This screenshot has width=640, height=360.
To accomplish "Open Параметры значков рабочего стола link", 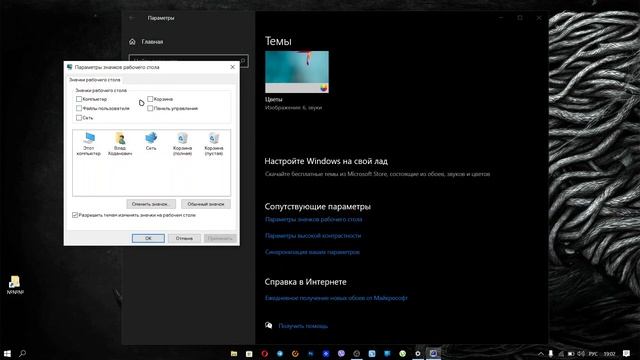I will click(x=313, y=219).
